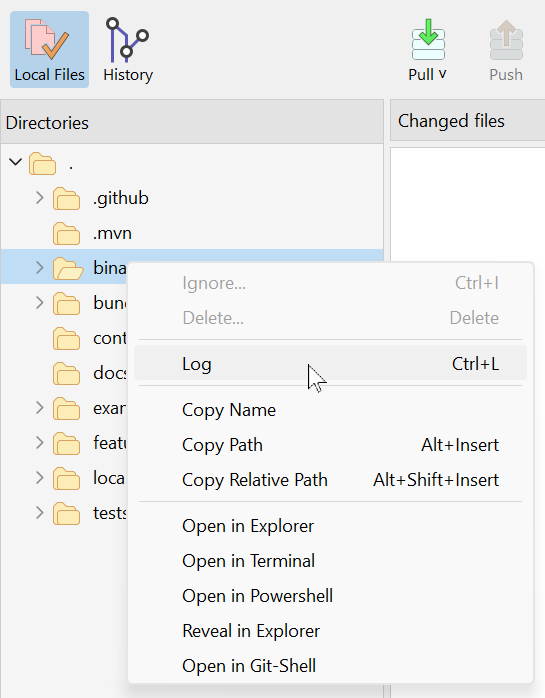This screenshot has height=698, width=545.
Task: Expand the .github folder
Action: [x=39, y=198]
